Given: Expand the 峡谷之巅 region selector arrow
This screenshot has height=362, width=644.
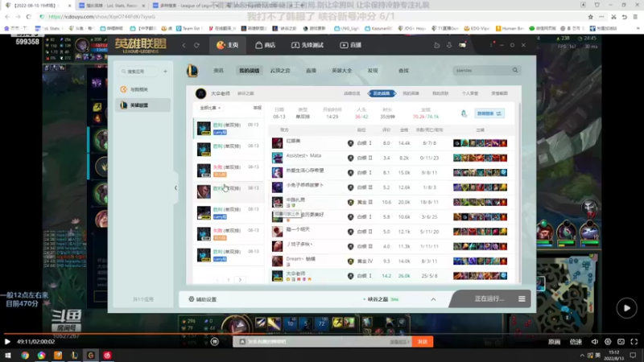Looking at the screenshot, I should (x=433, y=299).
